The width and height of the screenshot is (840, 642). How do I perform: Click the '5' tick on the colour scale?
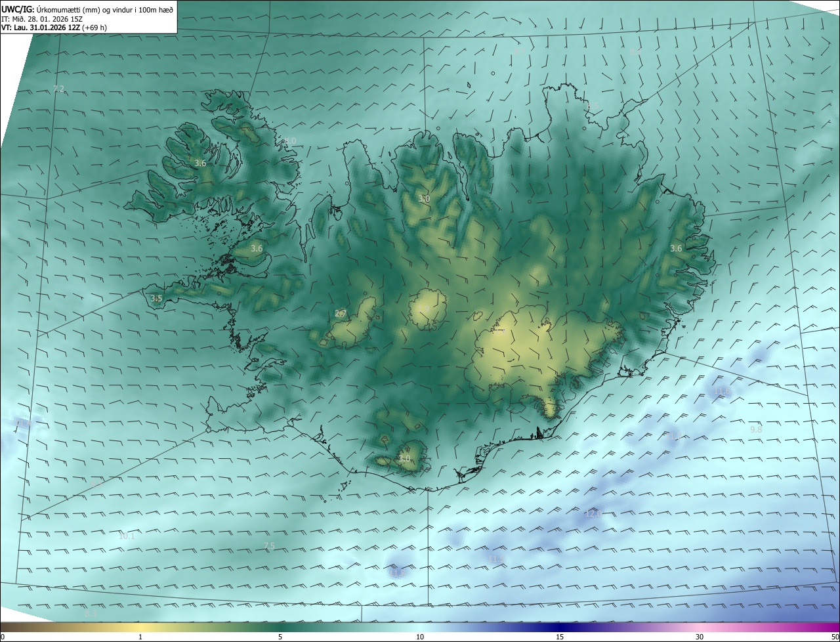[x=280, y=637]
